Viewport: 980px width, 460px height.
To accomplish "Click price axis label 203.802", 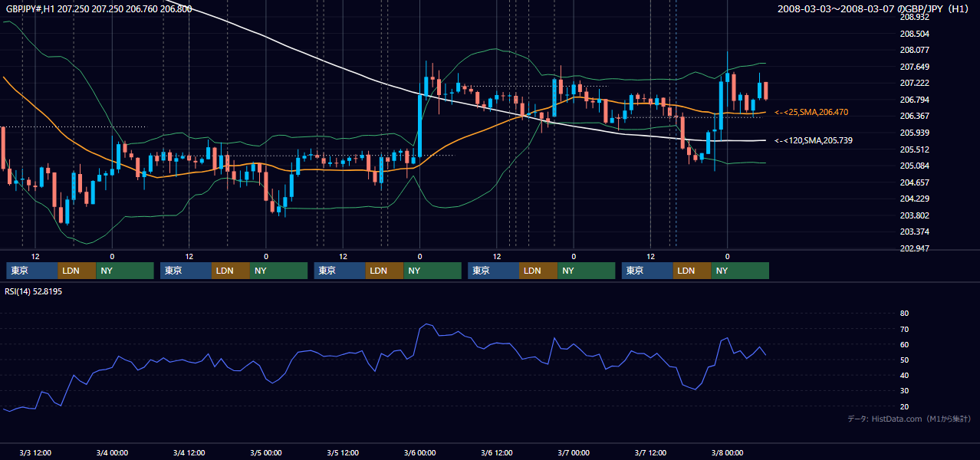I will [915, 215].
